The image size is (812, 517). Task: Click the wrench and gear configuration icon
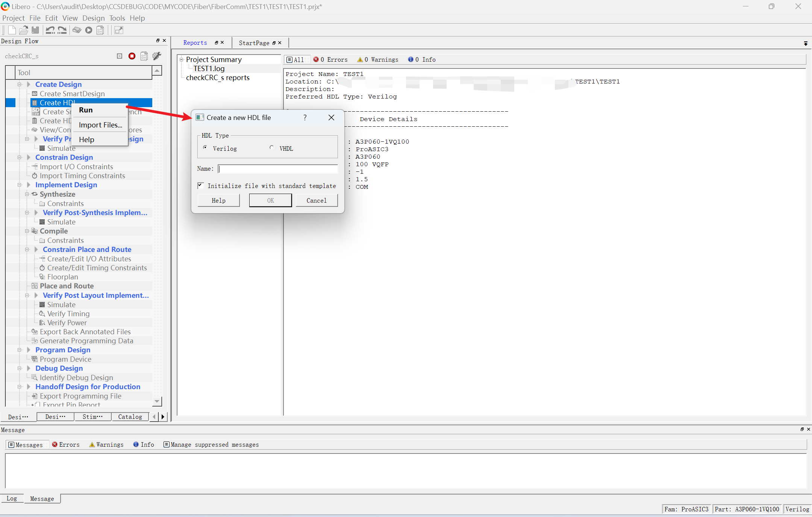pyautogui.click(x=157, y=56)
